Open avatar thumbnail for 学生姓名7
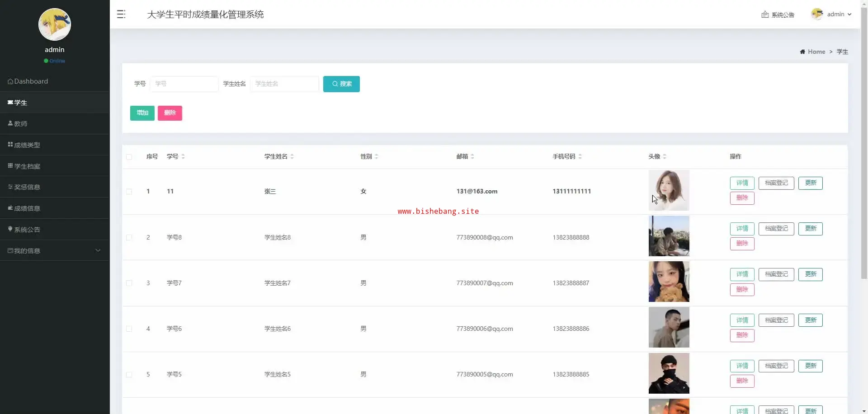This screenshot has width=868, height=414. tap(669, 282)
